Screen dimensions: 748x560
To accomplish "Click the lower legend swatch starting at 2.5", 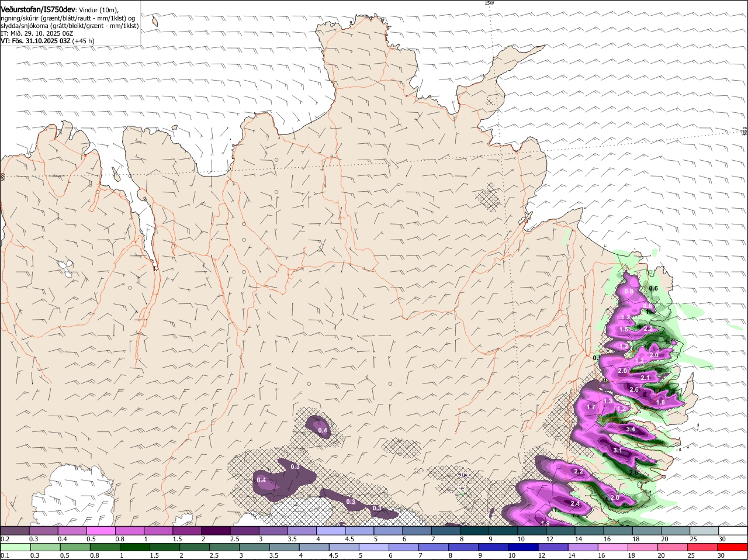I will [224, 547].
